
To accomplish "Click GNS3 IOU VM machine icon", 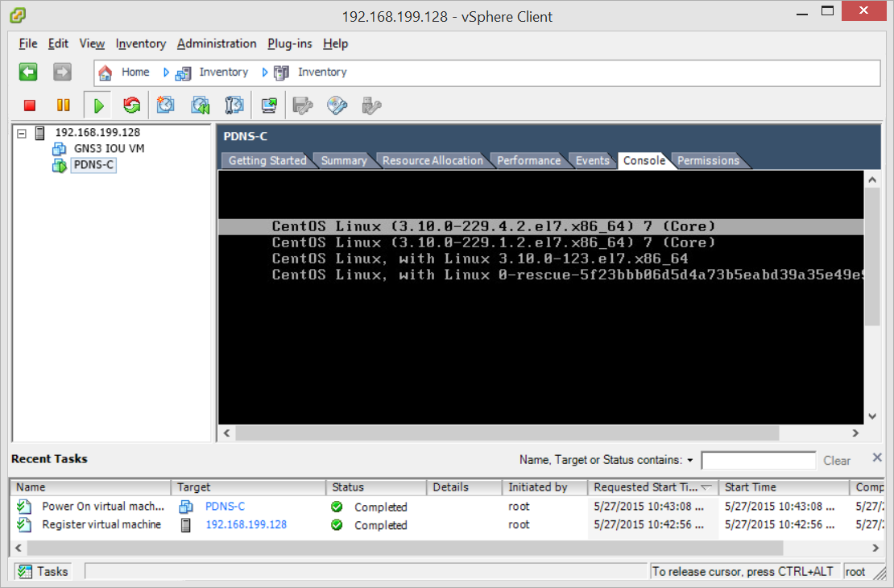I will (x=59, y=149).
